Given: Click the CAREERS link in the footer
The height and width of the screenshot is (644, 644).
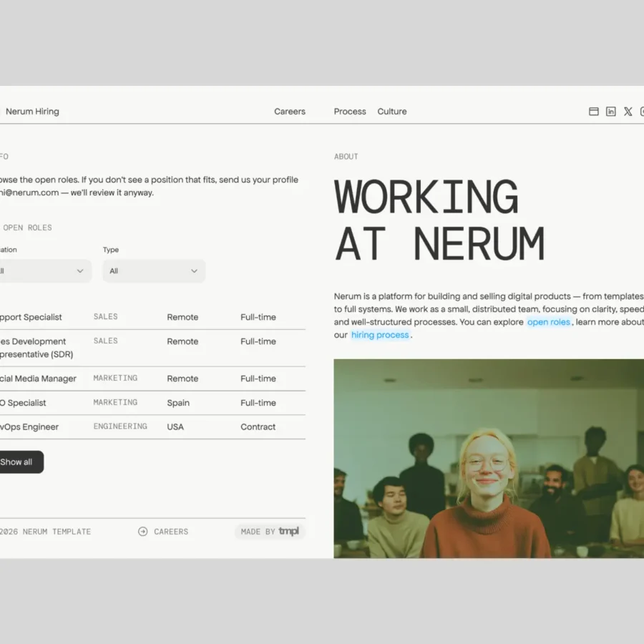Looking at the screenshot, I should pos(171,532).
